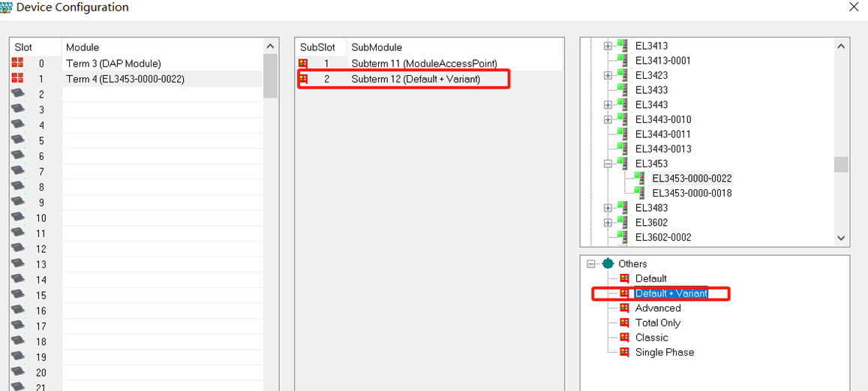
Task: Click the icon beside Classic submodule
Action: (624, 337)
